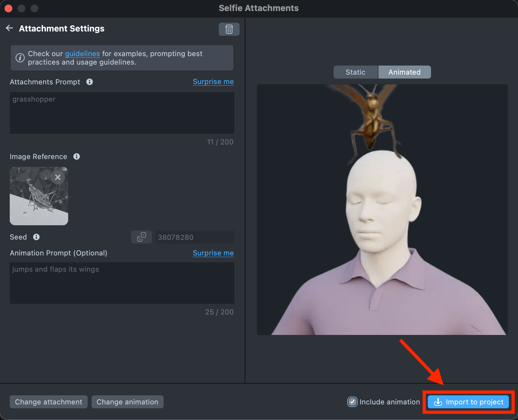Click the back arrow beside Attachment Settings

pos(9,28)
